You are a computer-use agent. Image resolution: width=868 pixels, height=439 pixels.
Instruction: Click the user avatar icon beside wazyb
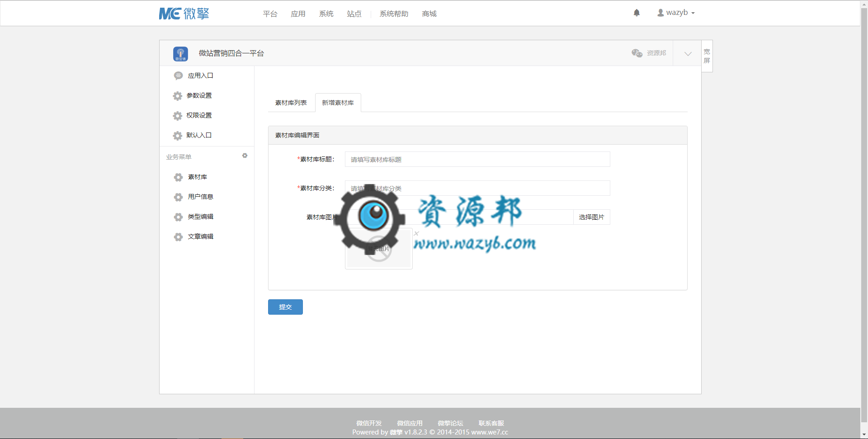tap(660, 13)
